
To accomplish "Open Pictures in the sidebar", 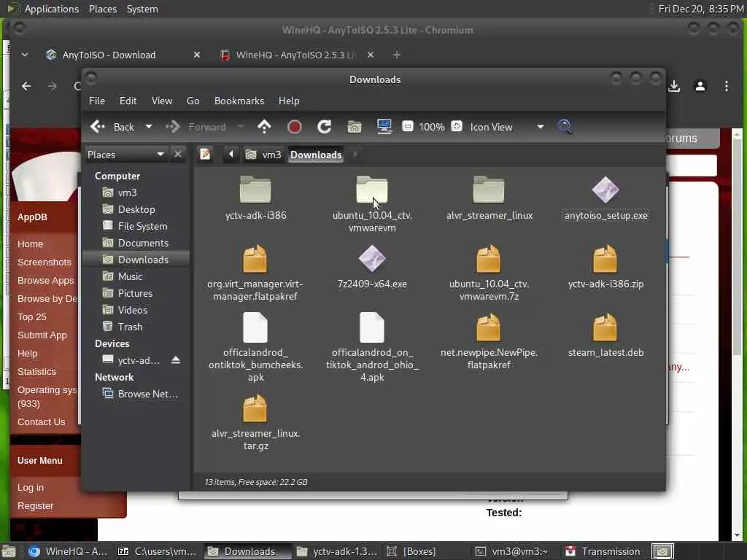I will pyautogui.click(x=135, y=293).
